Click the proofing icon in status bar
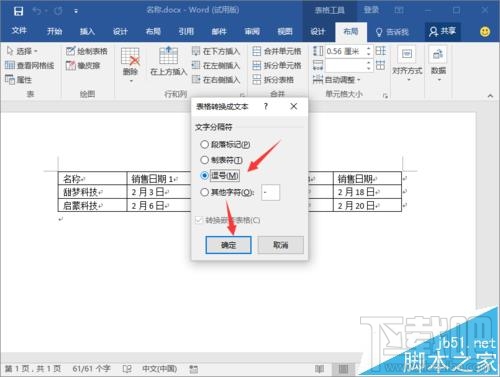 (127, 369)
